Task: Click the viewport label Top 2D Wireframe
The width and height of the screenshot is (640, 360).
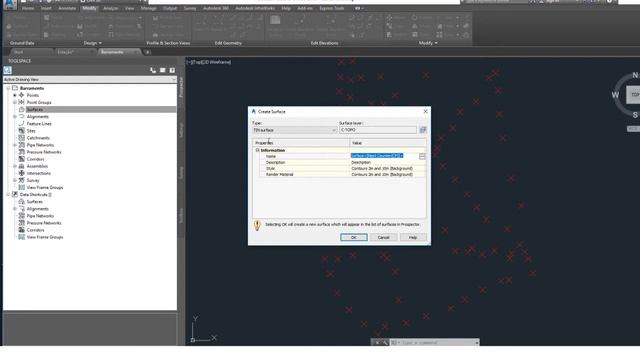Action: coord(209,62)
